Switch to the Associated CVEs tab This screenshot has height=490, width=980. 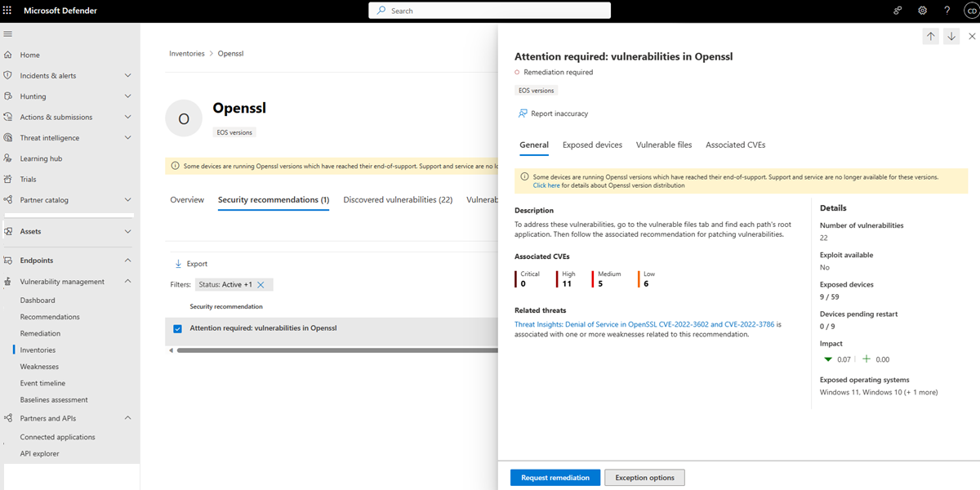click(735, 145)
